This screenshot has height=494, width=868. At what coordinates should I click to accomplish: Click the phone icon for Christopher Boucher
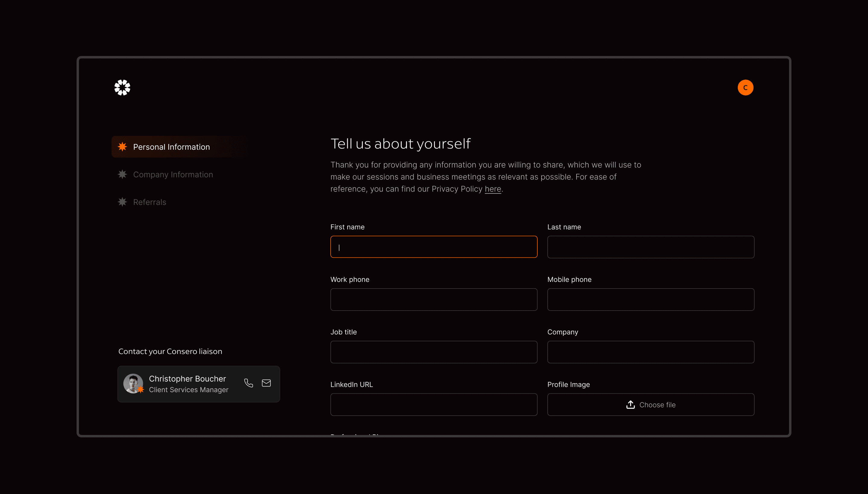click(x=248, y=383)
